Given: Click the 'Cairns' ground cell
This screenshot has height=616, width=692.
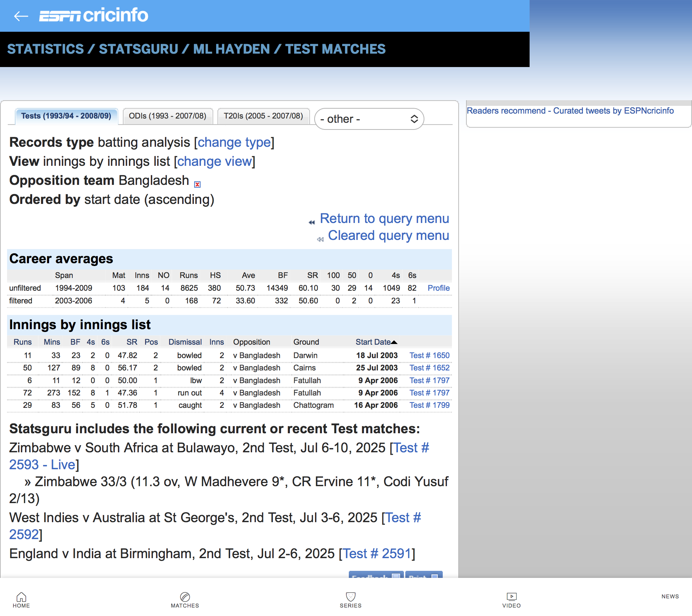Looking at the screenshot, I should 304,368.
